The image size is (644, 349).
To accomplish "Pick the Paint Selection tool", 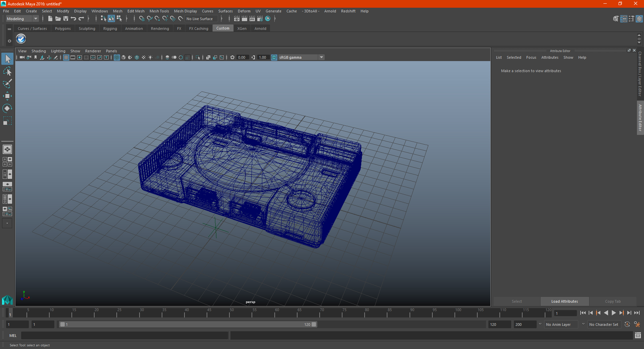I will [7, 84].
